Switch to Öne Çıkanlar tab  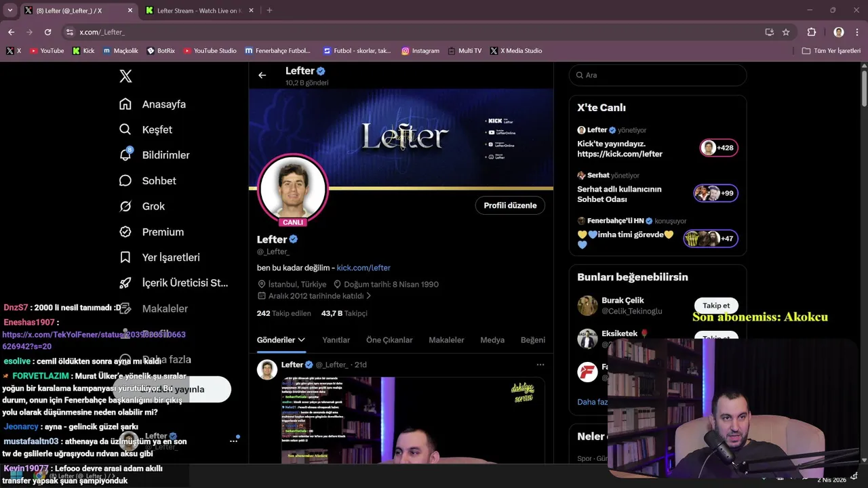pyautogui.click(x=389, y=340)
